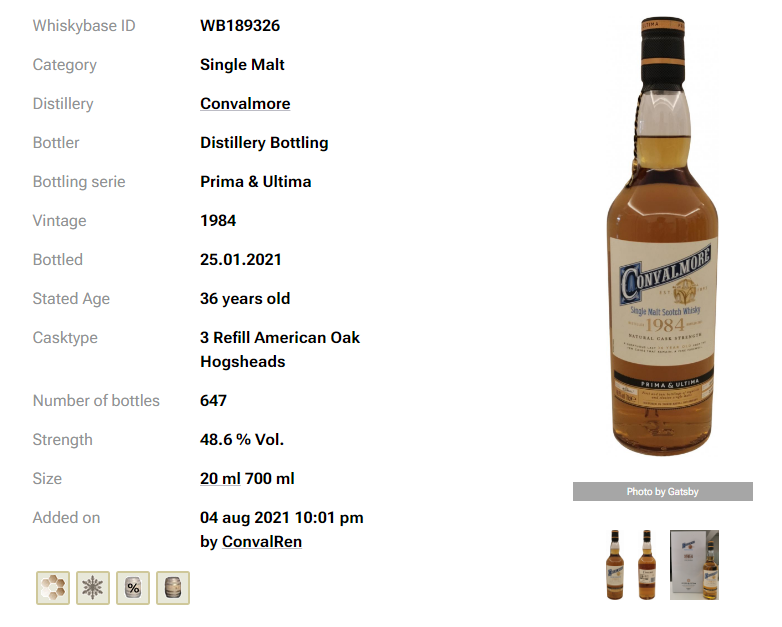Click the 1984 vintage value

click(x=218, y=221)
